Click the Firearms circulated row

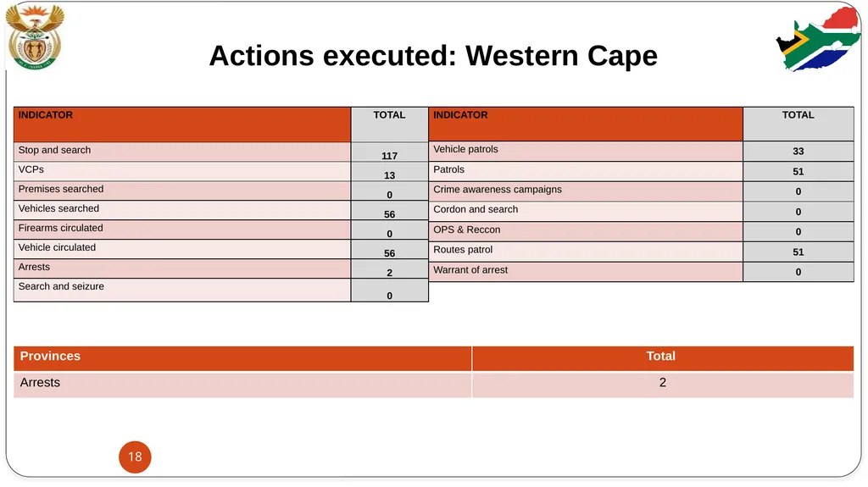pos(221,230)
